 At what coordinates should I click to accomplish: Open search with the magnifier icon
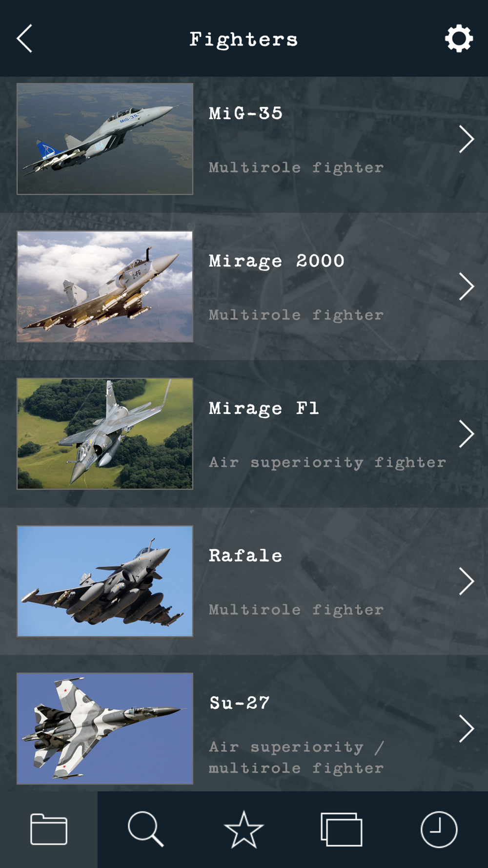[145, 829]
